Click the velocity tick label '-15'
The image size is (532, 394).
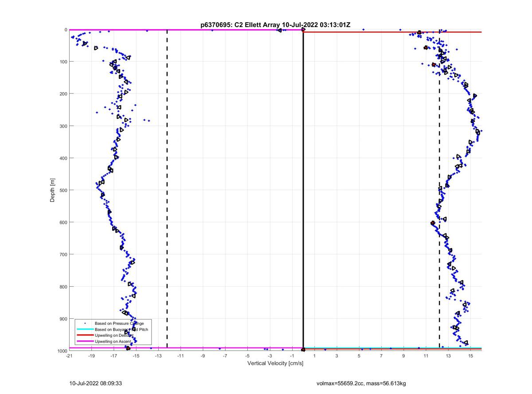pos(136,355)
